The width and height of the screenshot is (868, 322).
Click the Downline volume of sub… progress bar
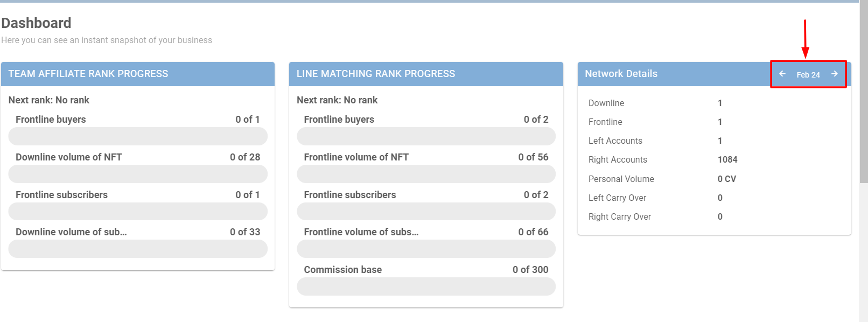point(138,249)
